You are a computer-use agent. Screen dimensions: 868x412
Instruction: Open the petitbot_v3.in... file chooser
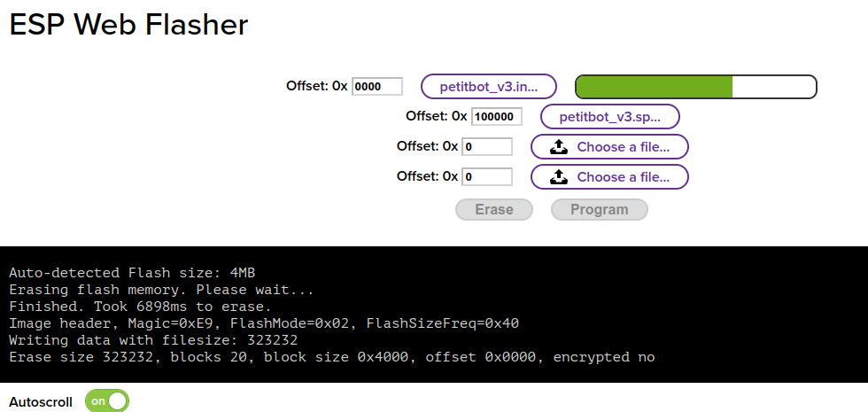tap(488, 87)
